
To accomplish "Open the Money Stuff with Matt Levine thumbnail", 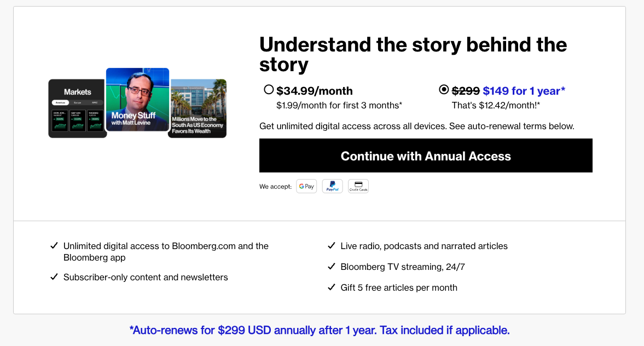I will 137,99.
